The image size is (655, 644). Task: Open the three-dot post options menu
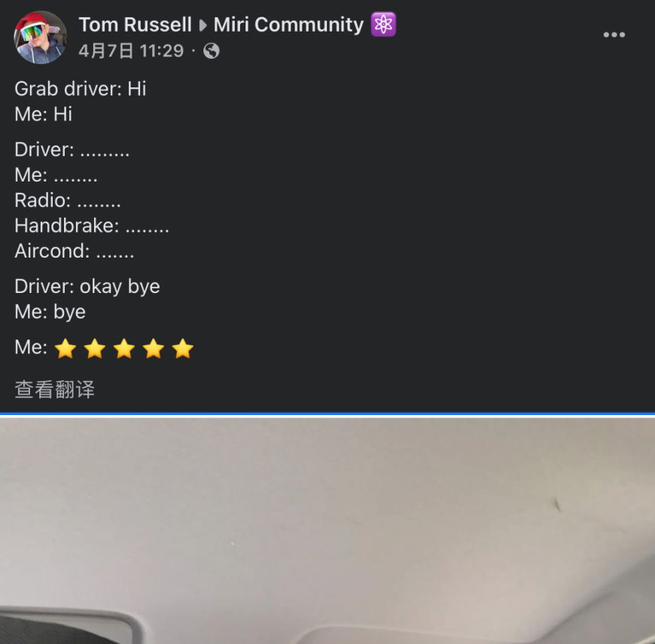click(x=614, y=35)
